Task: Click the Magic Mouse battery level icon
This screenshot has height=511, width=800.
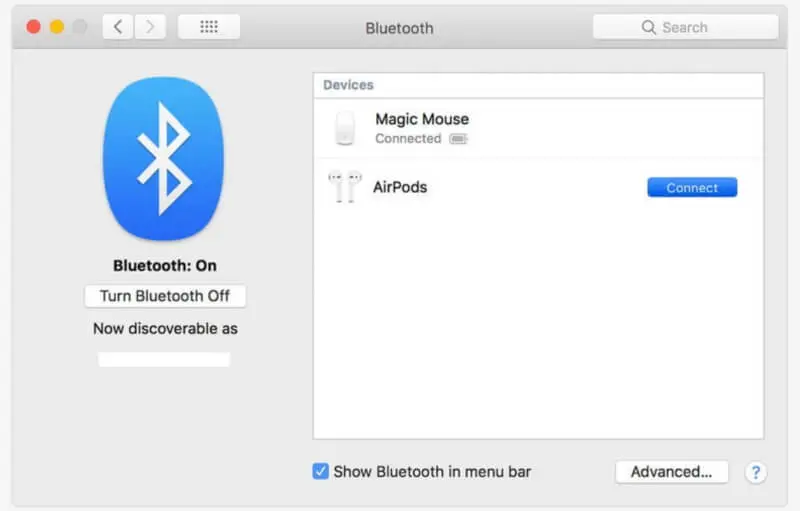Action: tap(458, 139)
